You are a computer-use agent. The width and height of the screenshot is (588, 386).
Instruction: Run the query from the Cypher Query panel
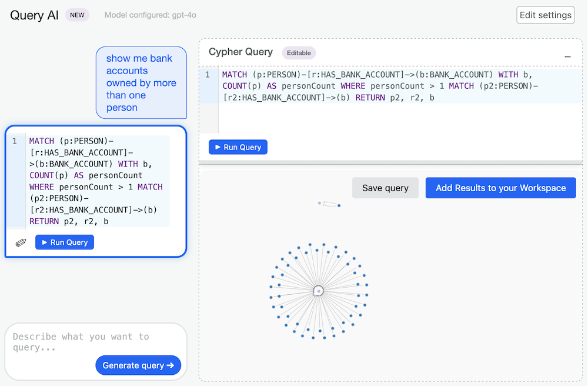[x=238, y=147]
